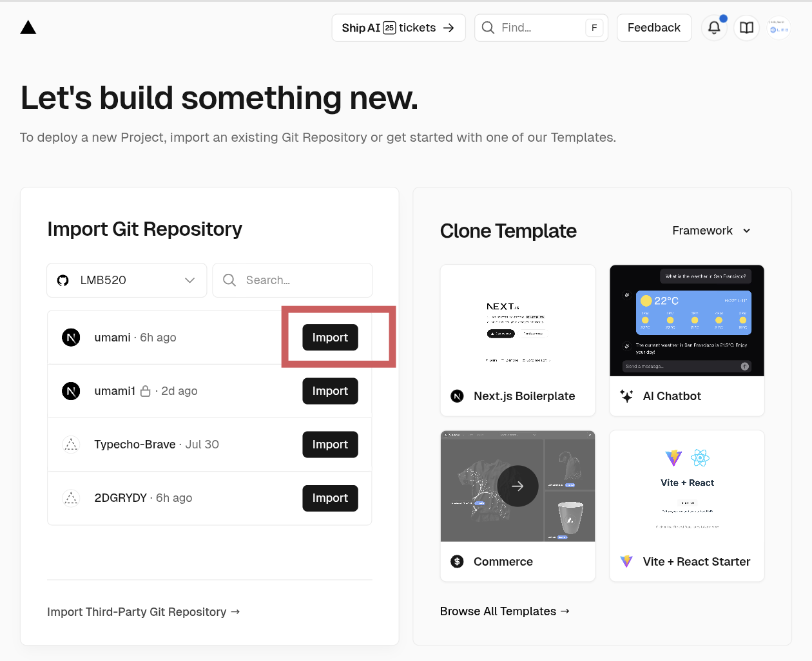Screen dimensions: 812x661
Task: Import the 2DGRYDY repository
Action: 330,498
